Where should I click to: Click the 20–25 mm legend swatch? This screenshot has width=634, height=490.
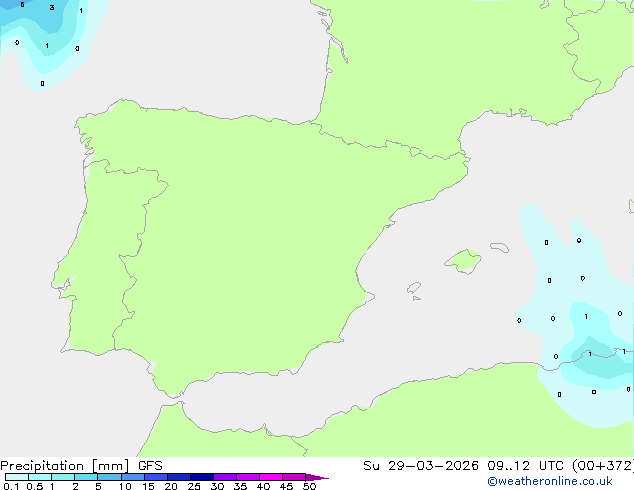(179, 477)
